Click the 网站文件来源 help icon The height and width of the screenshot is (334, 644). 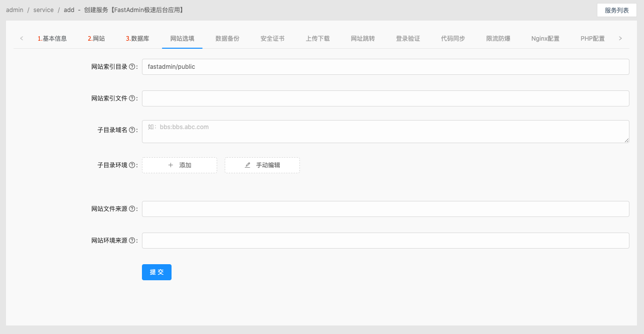tap(133, 208)
